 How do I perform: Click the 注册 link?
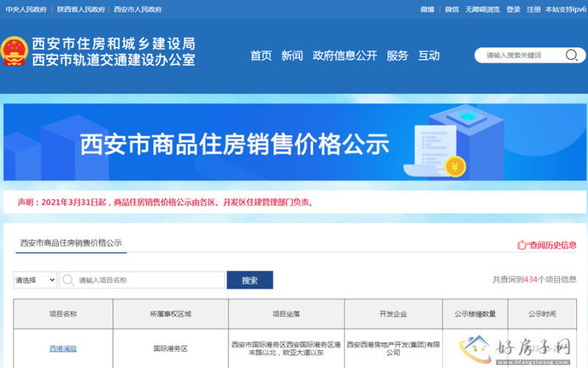pos(534,10)
